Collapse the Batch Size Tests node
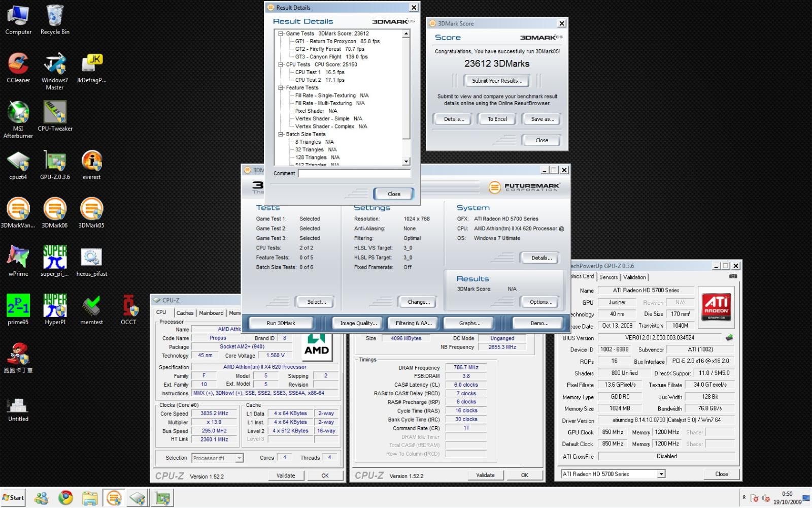This screenshot has height=508, width=812. [x=280, y=134]
